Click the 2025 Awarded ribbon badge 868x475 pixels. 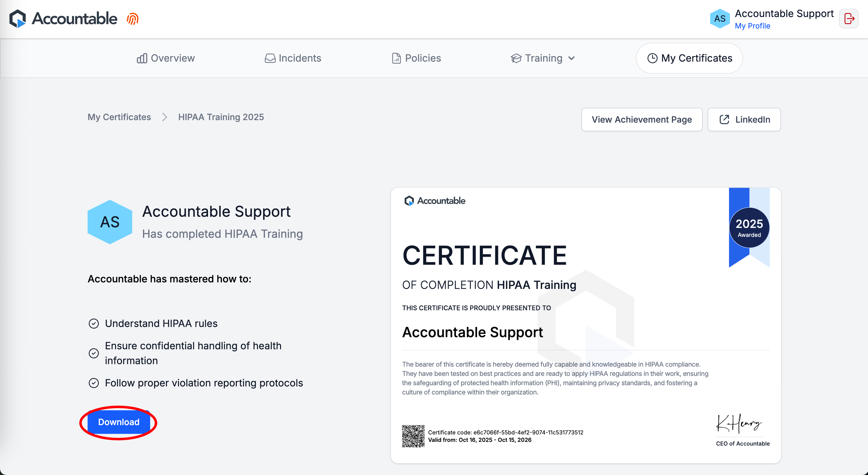(x=749, y=228)
